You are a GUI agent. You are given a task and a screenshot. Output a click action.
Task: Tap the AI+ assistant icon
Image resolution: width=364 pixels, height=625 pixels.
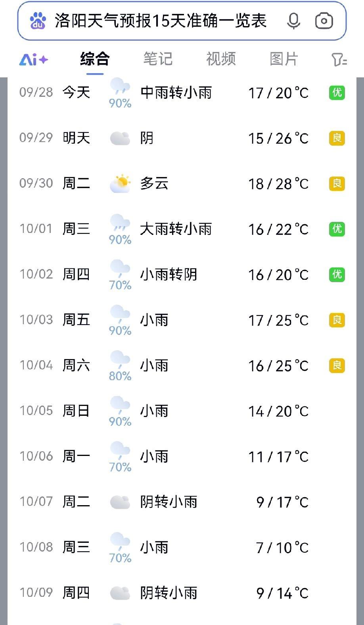[x=34, y=60]
